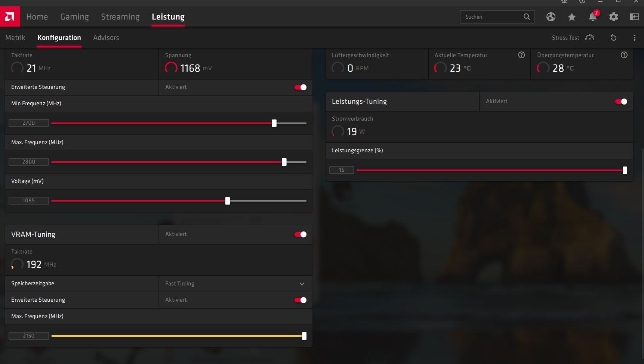Switch to the Streaming tab
This screenshot has width=644, height=364.
[120, 17]
